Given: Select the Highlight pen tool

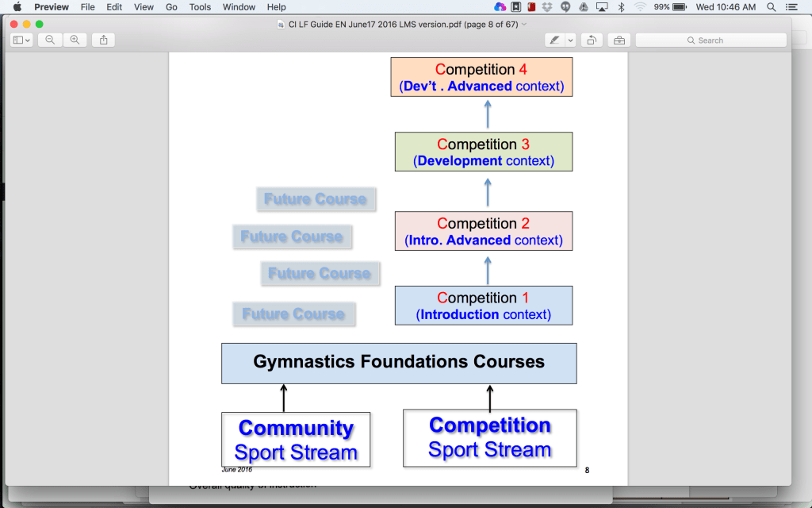Looking at the screenshot, I should coord(555,40).
